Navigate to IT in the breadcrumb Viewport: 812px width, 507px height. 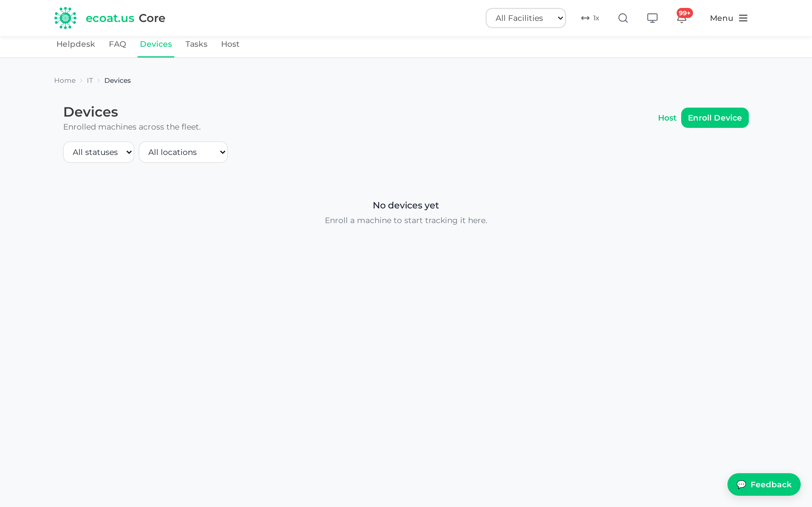90,81
